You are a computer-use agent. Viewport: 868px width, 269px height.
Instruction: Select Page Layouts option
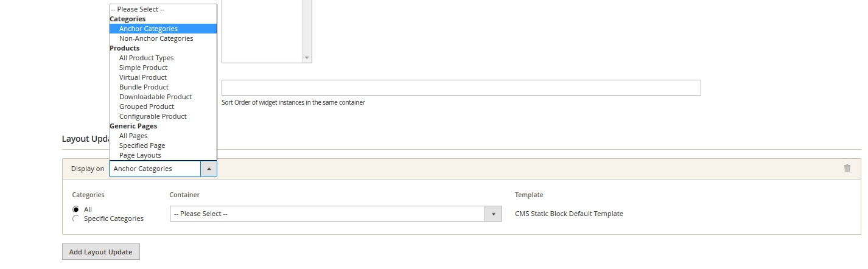tap(140, 155)
